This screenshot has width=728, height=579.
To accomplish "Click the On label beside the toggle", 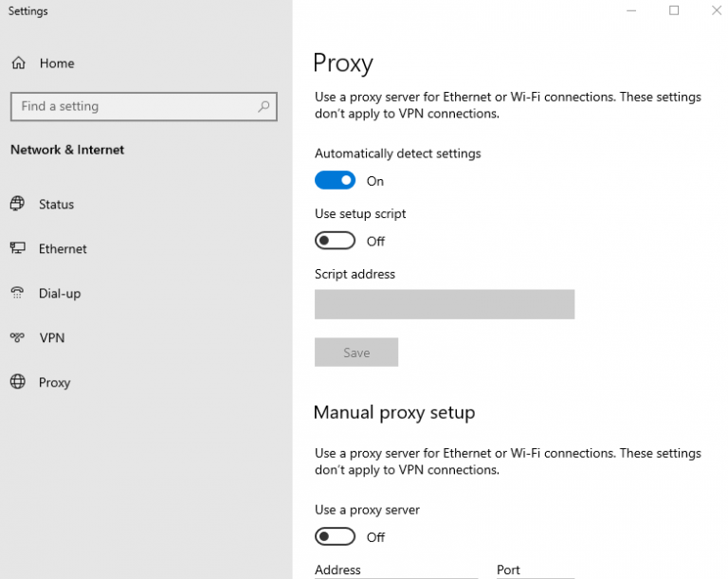I will pos(375,181).
